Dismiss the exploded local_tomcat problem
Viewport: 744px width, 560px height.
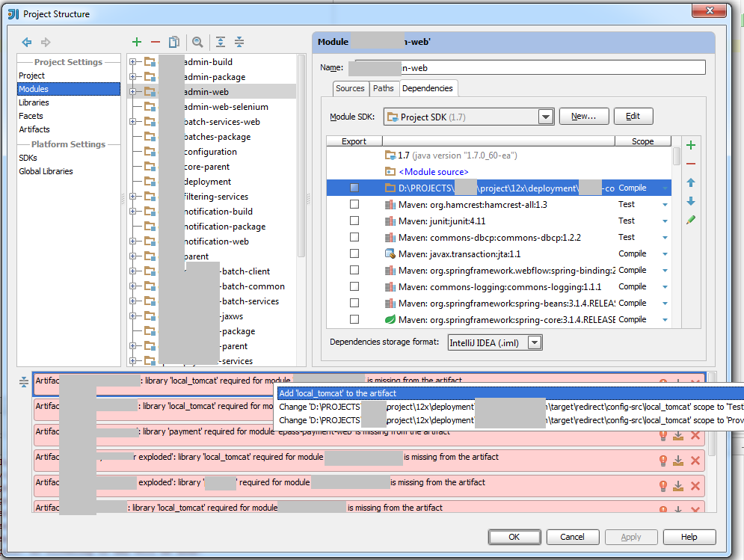tap(695, 461)
